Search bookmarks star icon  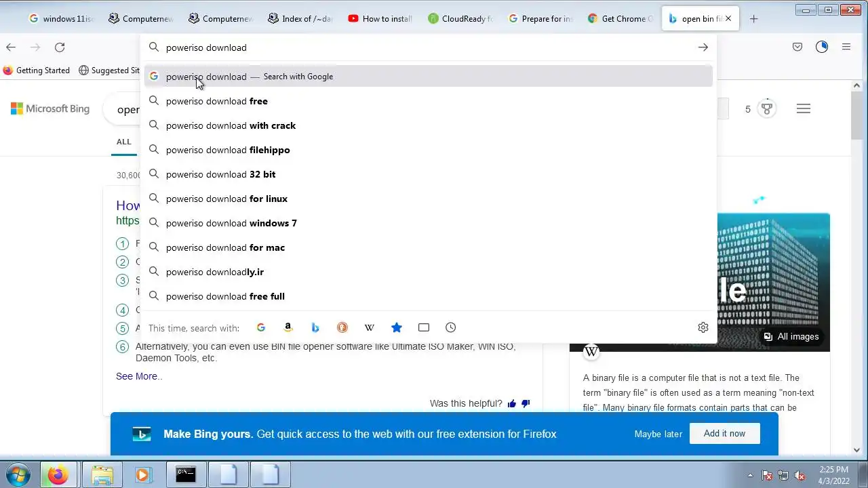click(x=397, y=327)
